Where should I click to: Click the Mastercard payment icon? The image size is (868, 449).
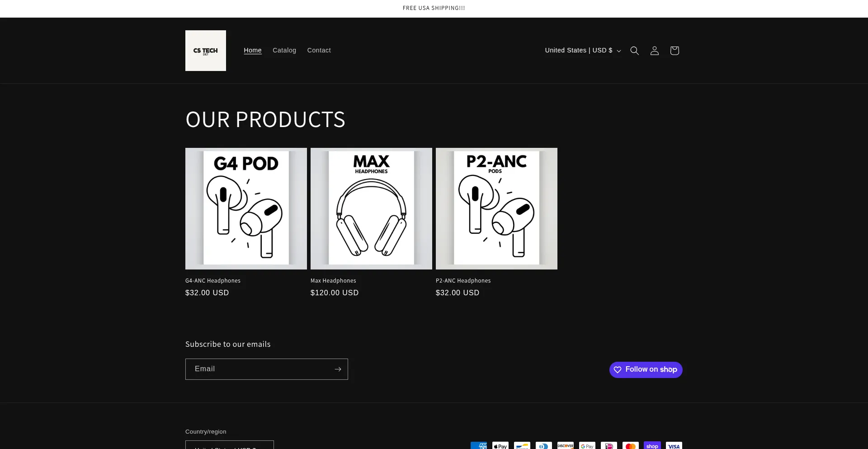(x=631, y=446)
